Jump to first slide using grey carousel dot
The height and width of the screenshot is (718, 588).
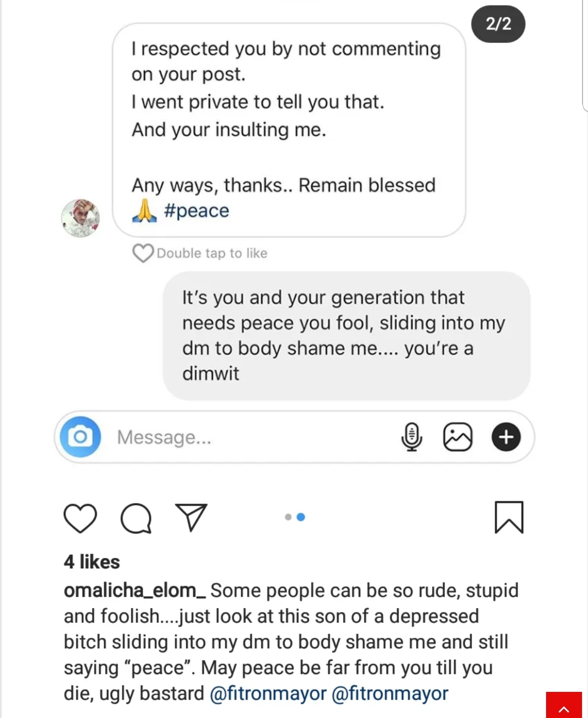tap(288, 517)
